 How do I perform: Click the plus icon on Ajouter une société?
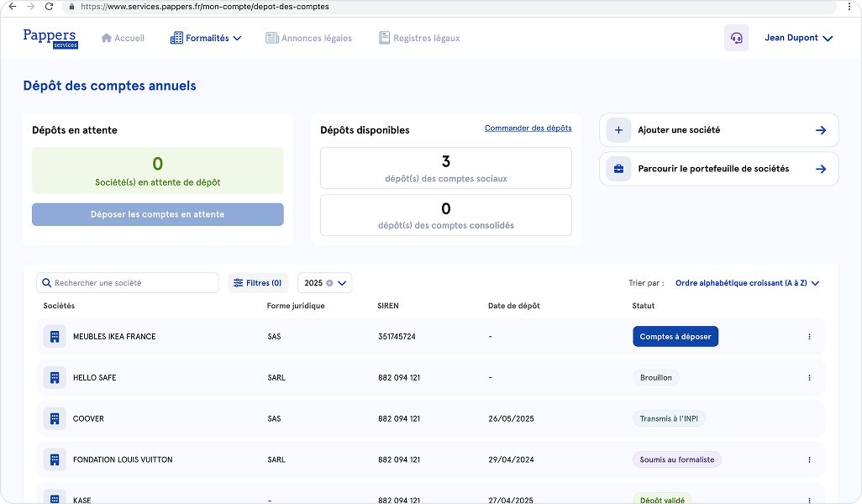[x=618, y=129]
